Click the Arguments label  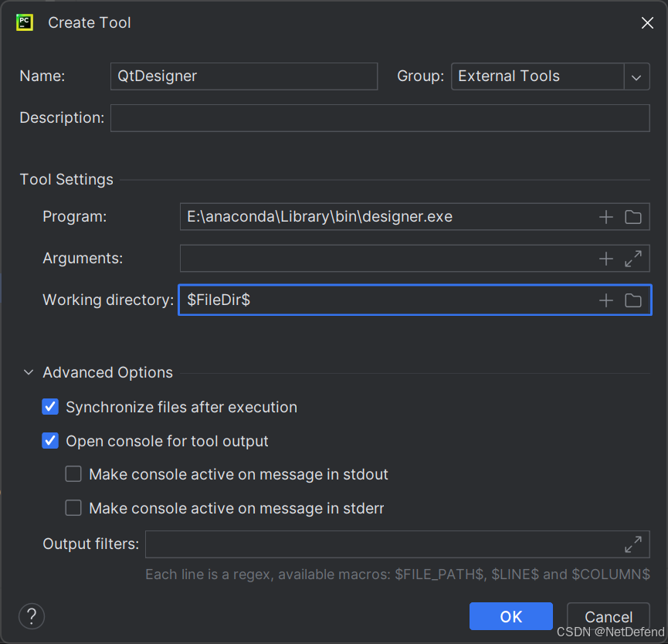83,259
